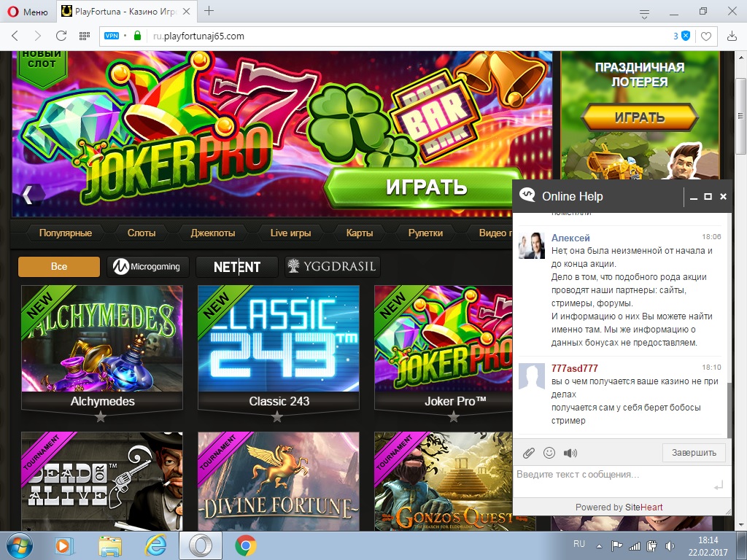This screenshot has height=560, width=747.
Task: Open the Divine Fortune game thumbnail
Action: tap(279, 481)
